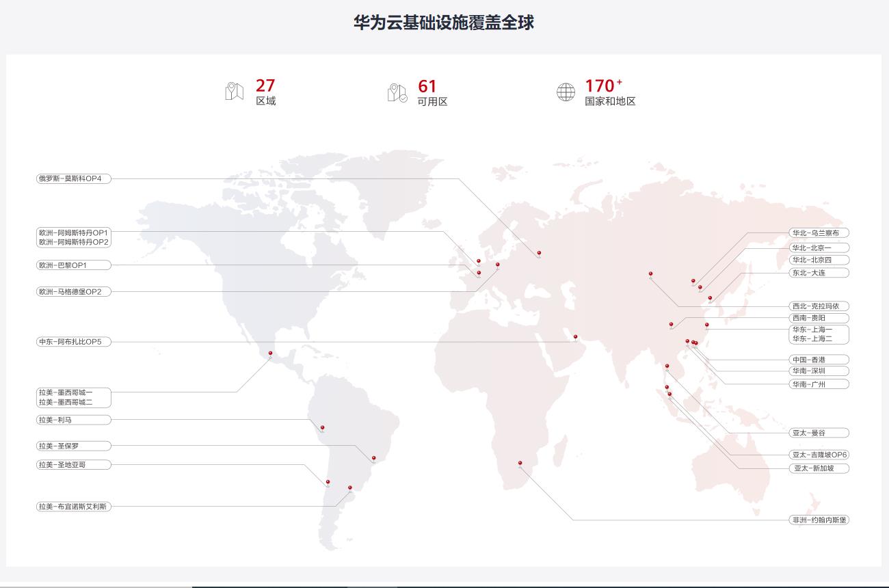Screen dimensions: 889x588
Task: Click the Moscow map pin in Russia
Action: [x=539, y=254]
